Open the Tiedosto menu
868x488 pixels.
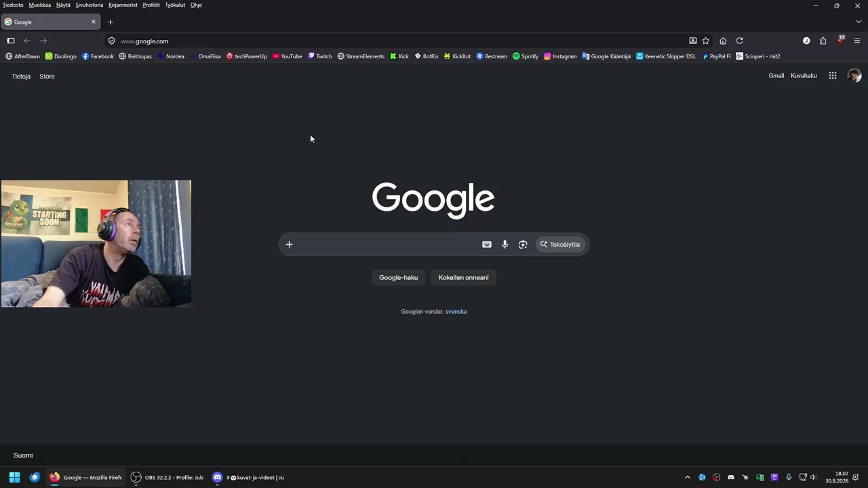click(x=13, y=5)
